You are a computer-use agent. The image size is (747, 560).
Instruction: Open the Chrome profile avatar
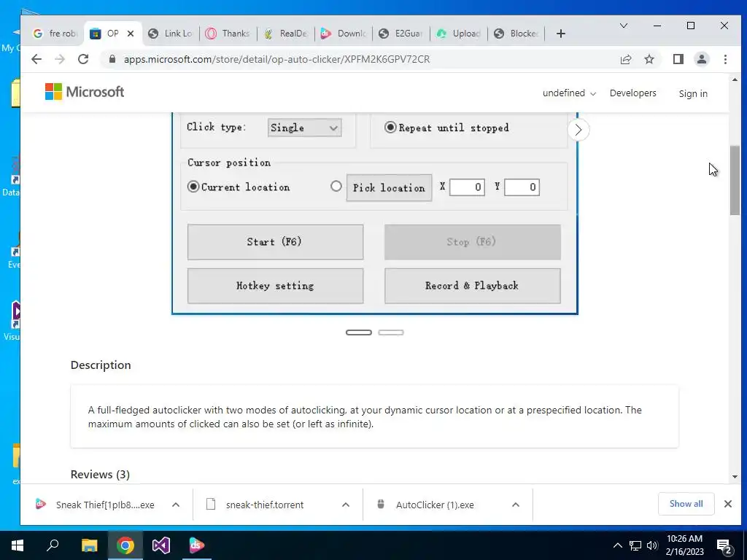pyautogui.click(x=701, y=59)
